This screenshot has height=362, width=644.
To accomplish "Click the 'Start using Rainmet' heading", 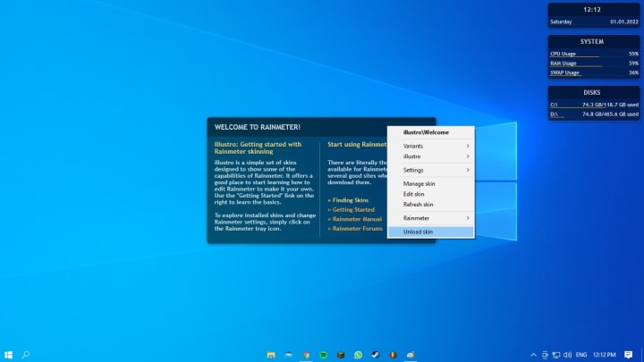I will (357, 145).
